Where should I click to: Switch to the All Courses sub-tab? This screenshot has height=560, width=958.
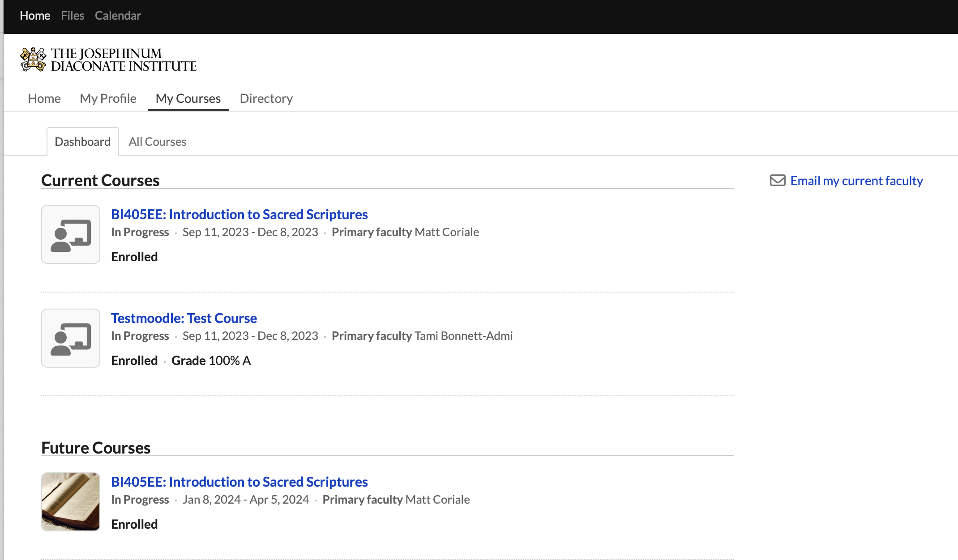[157, 142]
